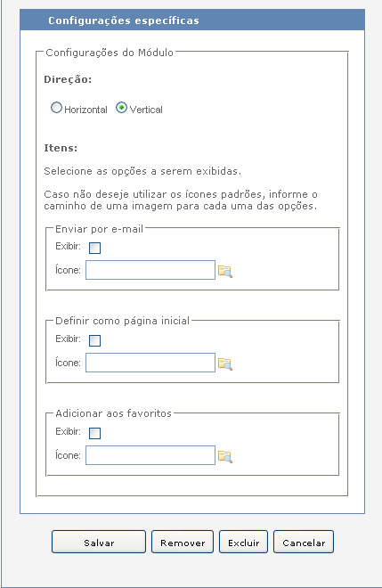Image resolution: width=382 pixels, height=588 pixels.
Task: Cancel changes with the Cancelar button
Action: point(304,542)
